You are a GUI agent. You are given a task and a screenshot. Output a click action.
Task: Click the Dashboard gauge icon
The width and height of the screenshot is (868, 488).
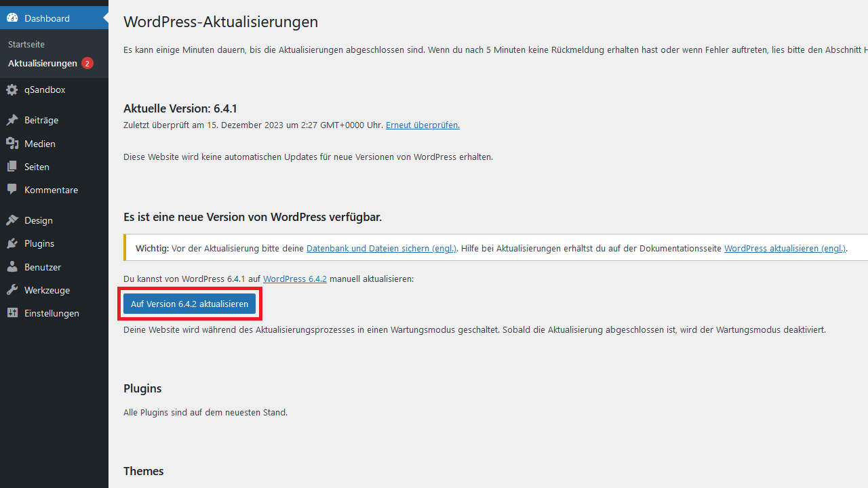(x=12, y=18)
